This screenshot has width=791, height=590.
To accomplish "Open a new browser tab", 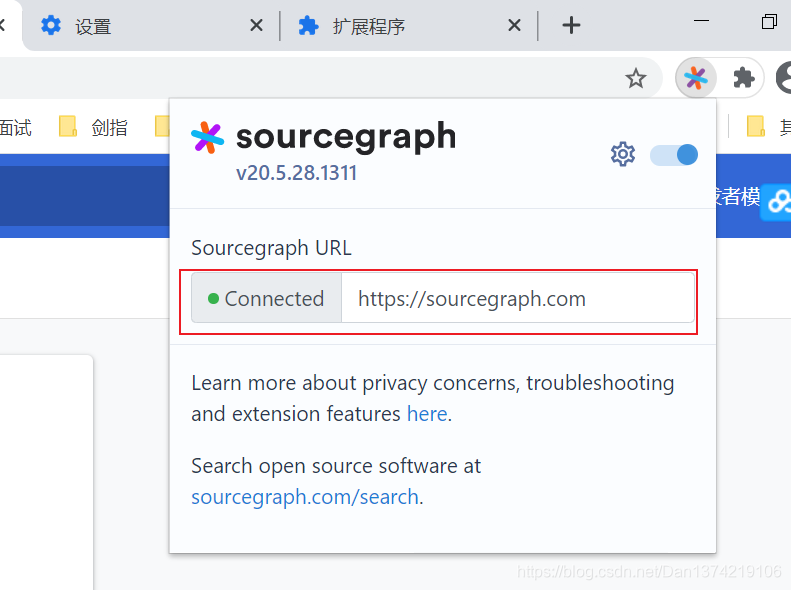I will tap(571, 25).
